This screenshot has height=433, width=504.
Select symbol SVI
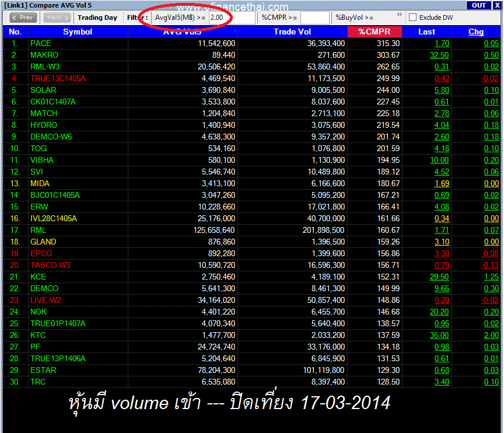37,172
